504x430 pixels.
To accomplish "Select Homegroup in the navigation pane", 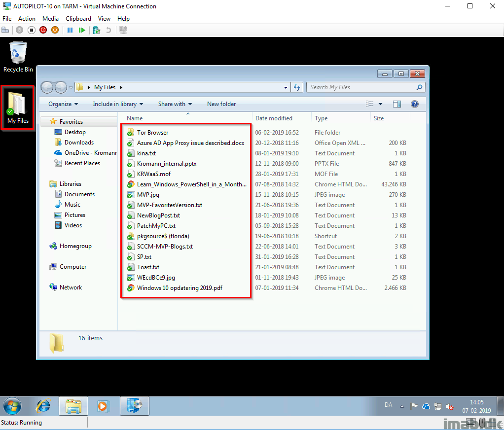I will (75, 246).
